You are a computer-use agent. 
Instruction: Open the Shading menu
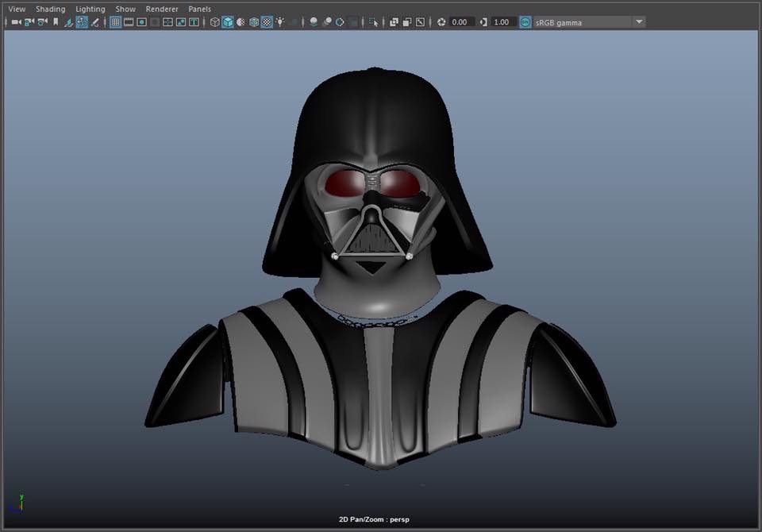coord(50,10)
